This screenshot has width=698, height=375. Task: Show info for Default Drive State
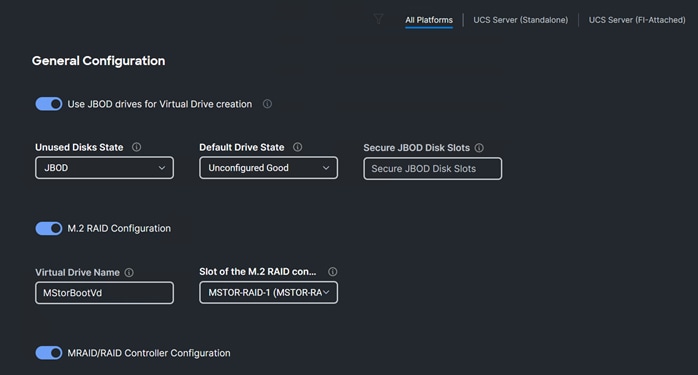(297, 147)
